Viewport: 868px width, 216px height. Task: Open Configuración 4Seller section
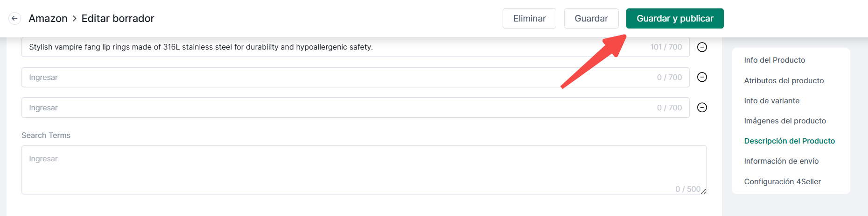(782, 182)
